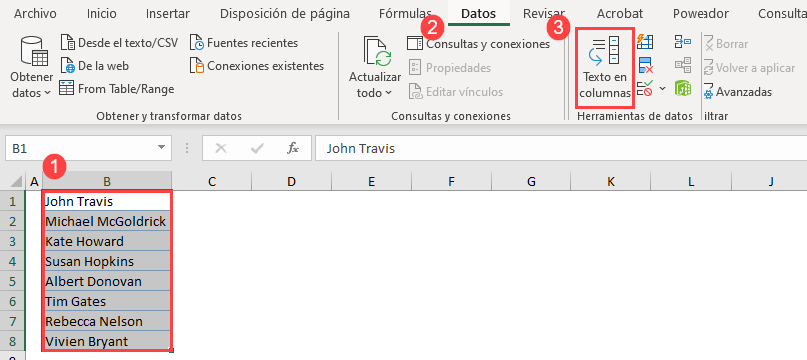Select column A header
Image resolution: width=807 pixels, height=360 pixels.
pyautogui.click(x=34, y=181)
